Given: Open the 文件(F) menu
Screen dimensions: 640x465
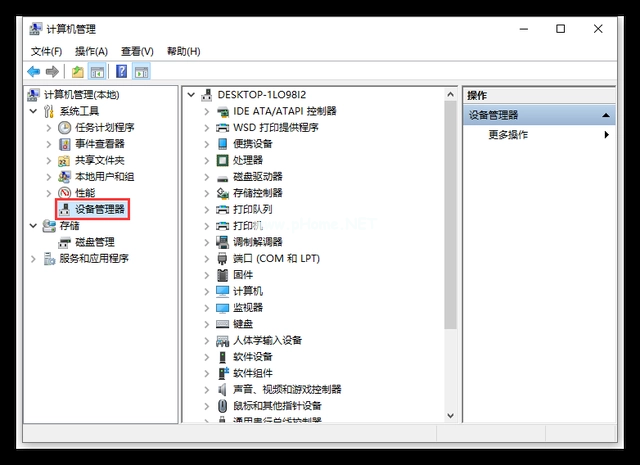Looking at the screenshot, I should (46, 51).
